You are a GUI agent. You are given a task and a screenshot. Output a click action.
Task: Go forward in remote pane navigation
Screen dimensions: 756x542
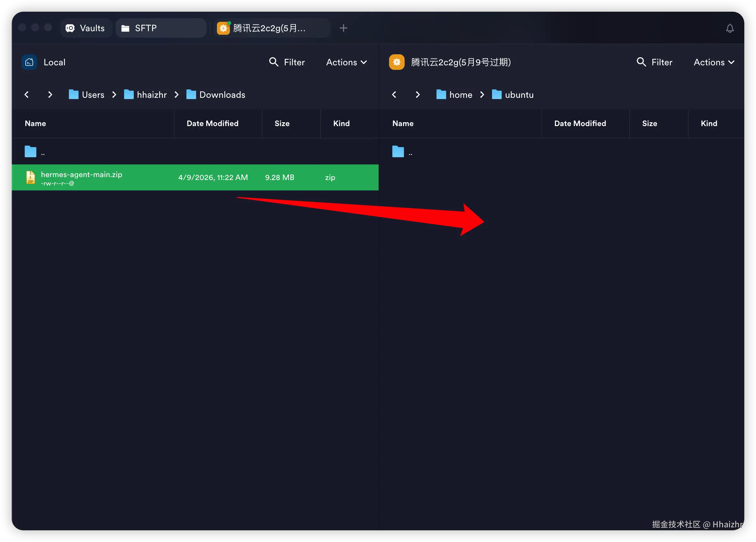point(417,95)
